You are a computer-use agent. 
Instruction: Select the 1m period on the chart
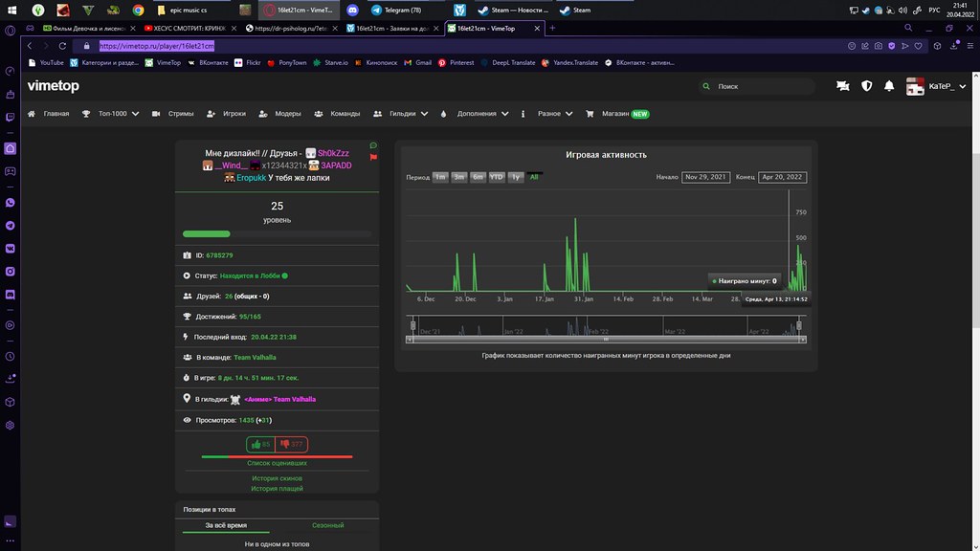[440, 177]
